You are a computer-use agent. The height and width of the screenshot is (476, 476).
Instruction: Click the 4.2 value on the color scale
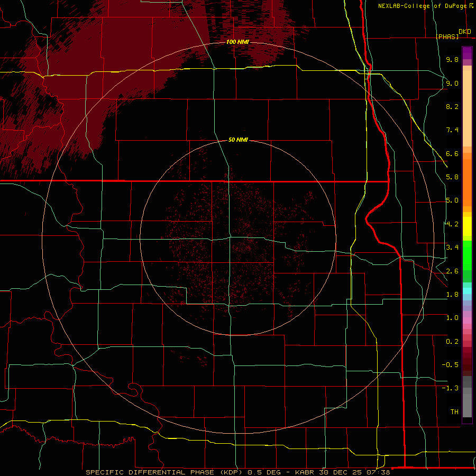(x=452, y=224)
